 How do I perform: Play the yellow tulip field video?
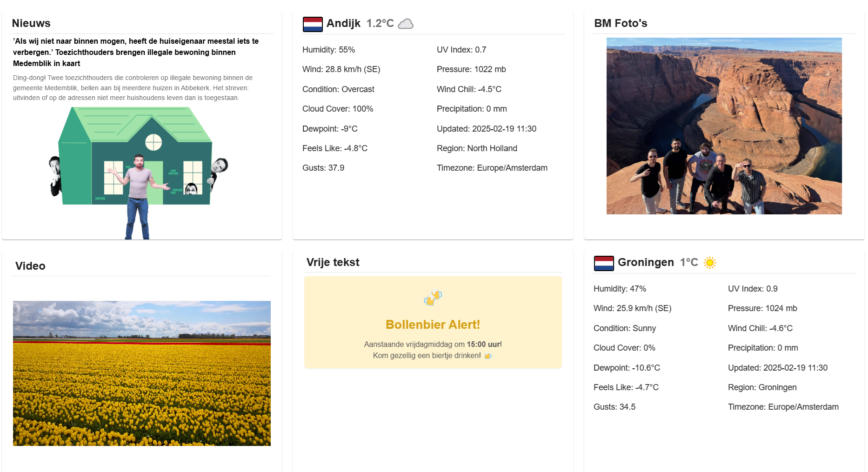click(x=142, y=373)
